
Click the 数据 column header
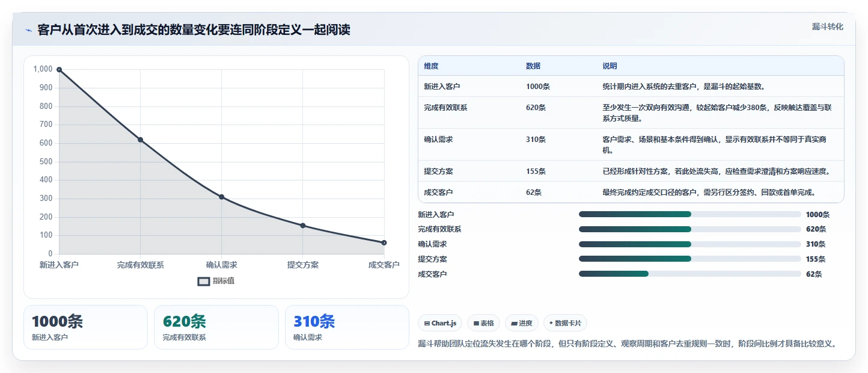[x=533, y=66]
